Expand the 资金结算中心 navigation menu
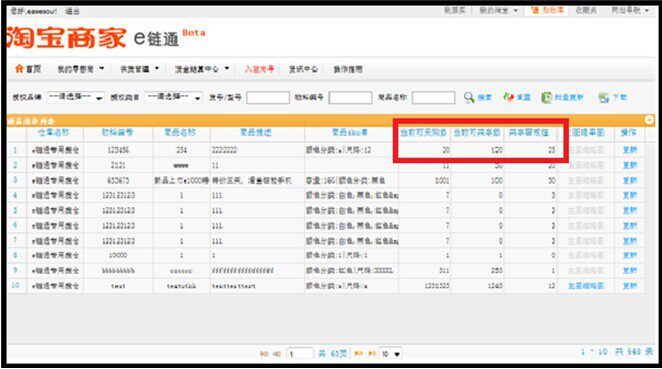The width and height of the screenshot is (662, 369). (x=202, y=69)
